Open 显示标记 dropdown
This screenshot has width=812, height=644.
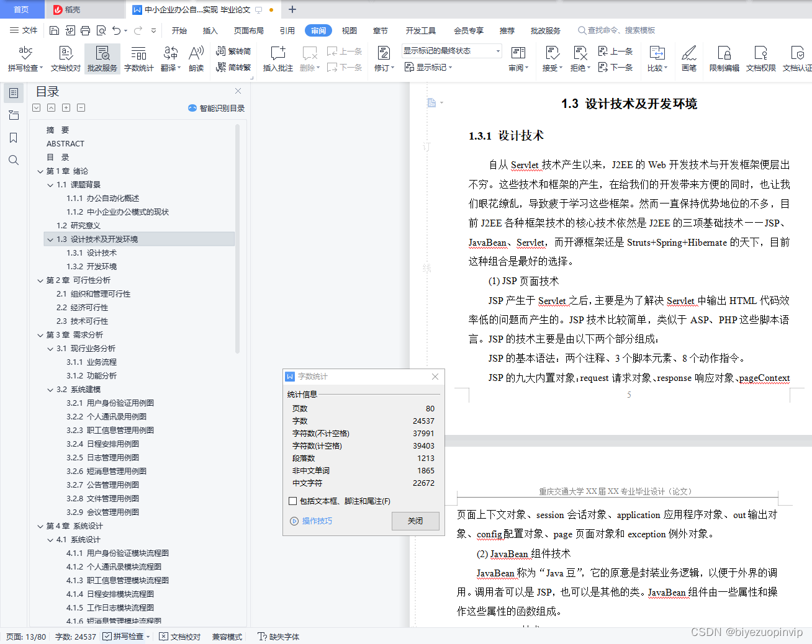[x=428, y=67]
